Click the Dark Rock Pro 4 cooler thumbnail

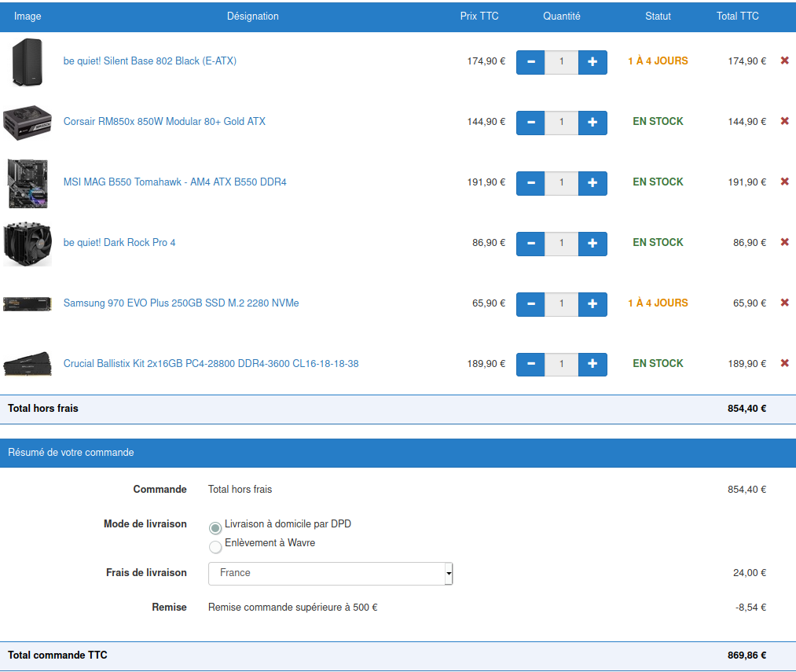(28, 244)
